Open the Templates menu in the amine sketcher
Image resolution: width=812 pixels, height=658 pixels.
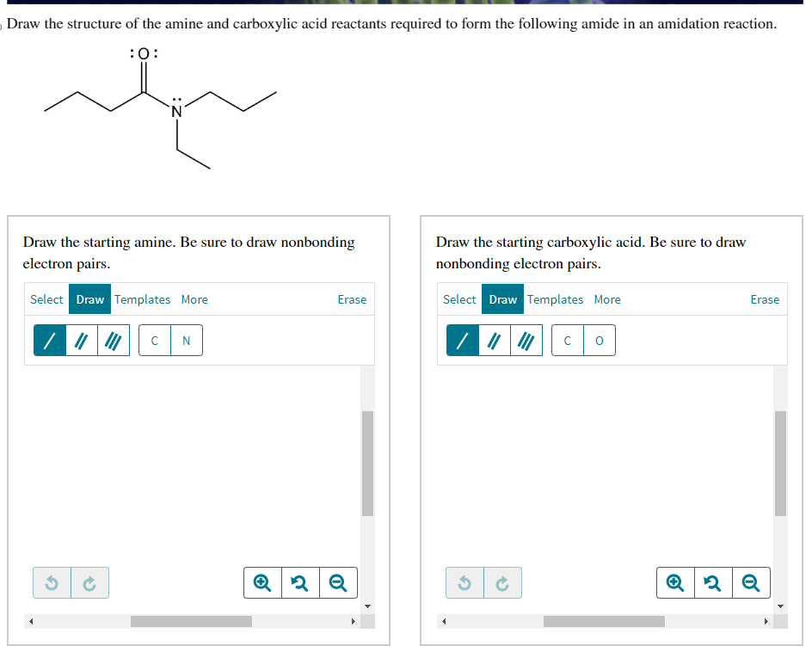pos(143,299)
